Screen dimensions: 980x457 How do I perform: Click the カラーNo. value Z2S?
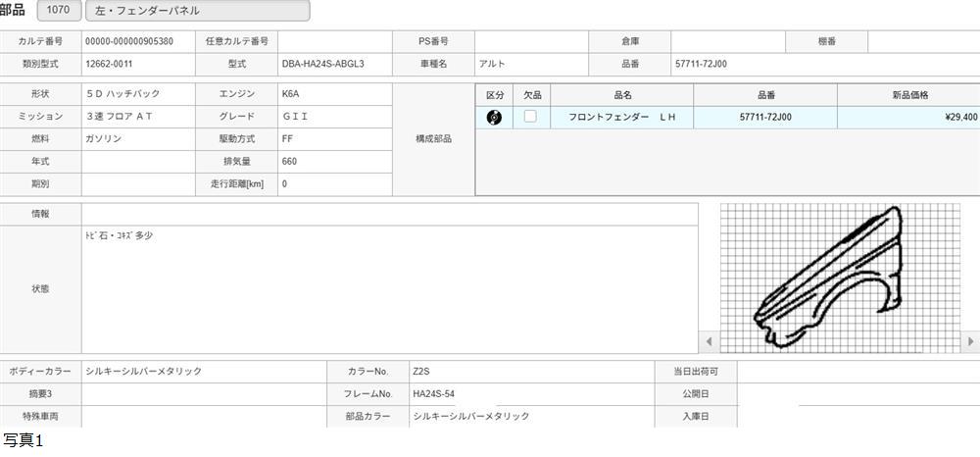pyautogui.click(x=529, y=372)
